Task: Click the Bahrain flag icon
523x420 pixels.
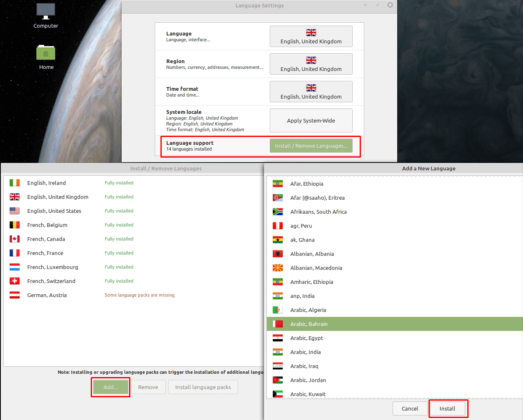Action: 278,324
